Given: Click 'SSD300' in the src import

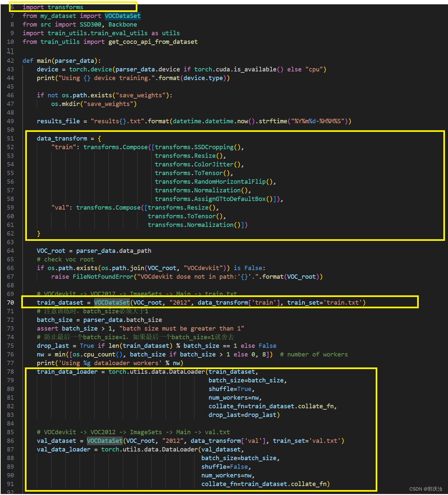Looking at the screenshot, I should point(90,25).
